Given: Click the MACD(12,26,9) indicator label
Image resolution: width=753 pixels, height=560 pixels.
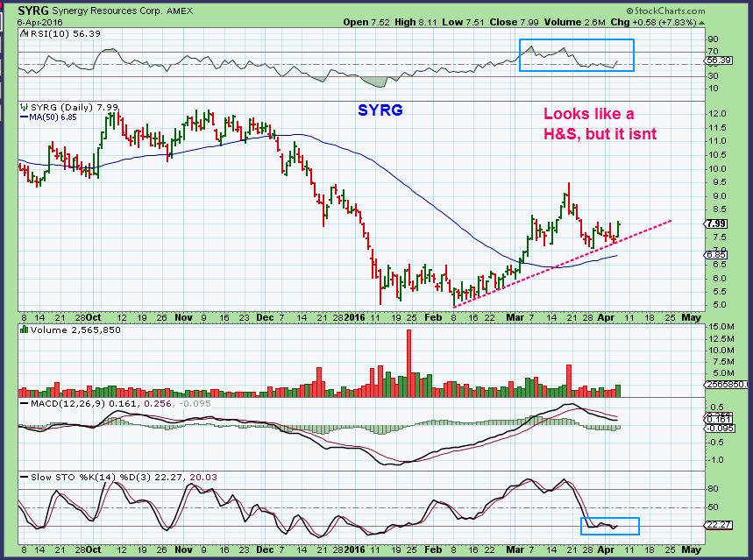Looking at the screenshot, I should tap(67, 403).
